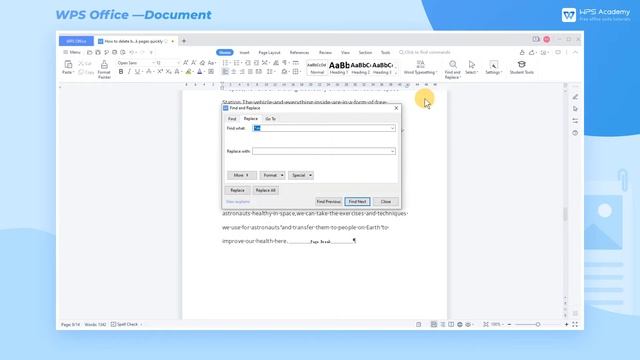Open the Find and Replace ribbon tool

point(452,69)
